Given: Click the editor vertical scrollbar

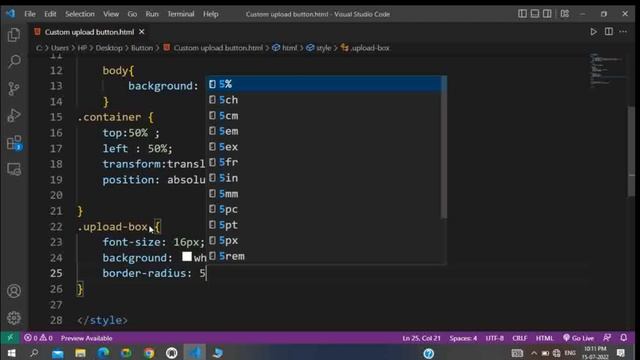Looking at the screenshot, I should 631,151.
